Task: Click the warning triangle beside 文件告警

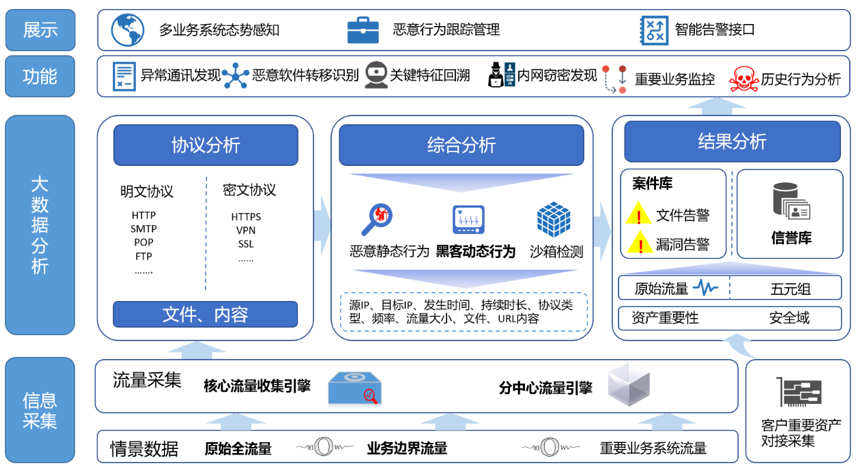Action: pyautogui.click(x=638, y=213)
